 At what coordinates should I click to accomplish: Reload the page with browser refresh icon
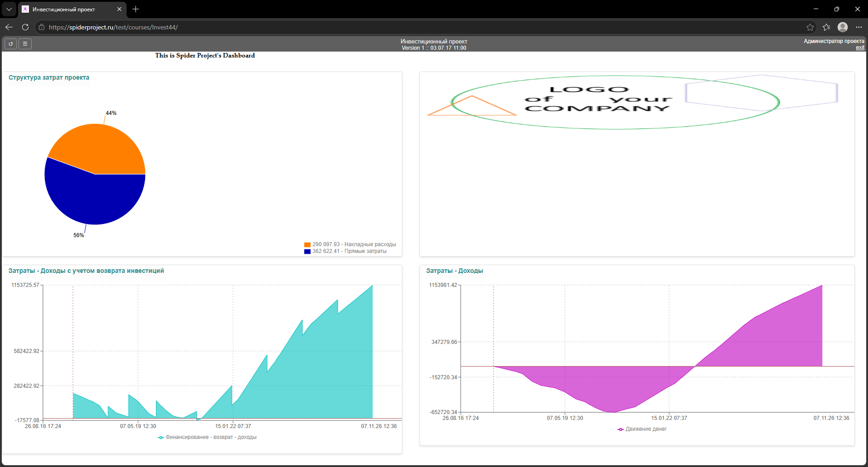(x=25, y=27)
